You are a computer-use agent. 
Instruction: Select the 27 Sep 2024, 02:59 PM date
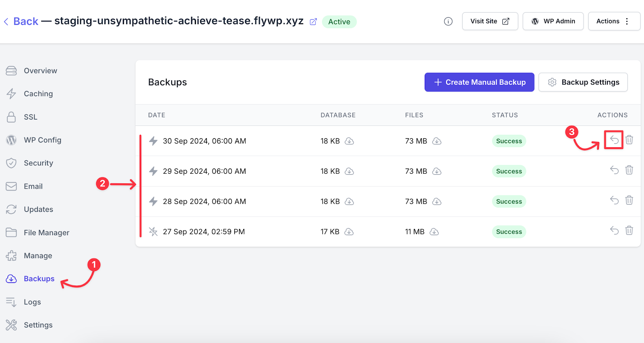click(x=204, y=232)
